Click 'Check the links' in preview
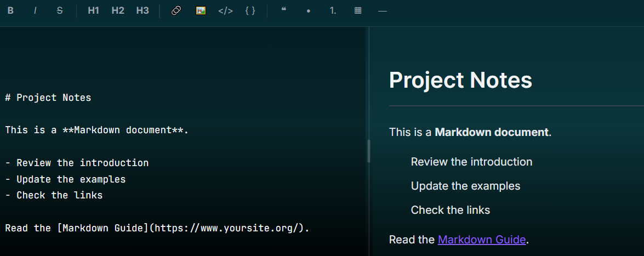Viewport: 644px width, 256px height. tap(451, 211)
